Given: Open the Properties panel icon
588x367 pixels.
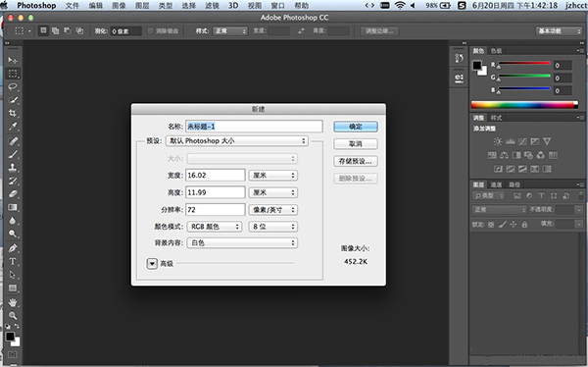Looking at the screenshot, I should pos(459,79).
